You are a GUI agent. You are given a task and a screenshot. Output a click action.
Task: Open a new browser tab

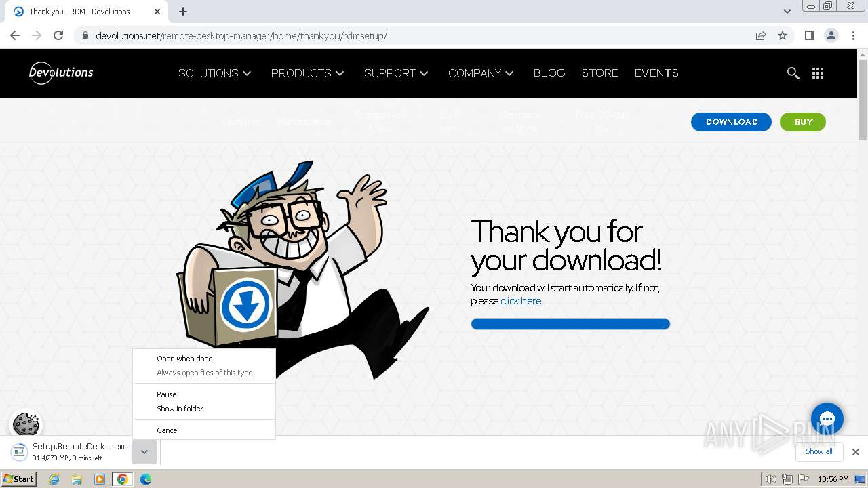tap(183, 12)
